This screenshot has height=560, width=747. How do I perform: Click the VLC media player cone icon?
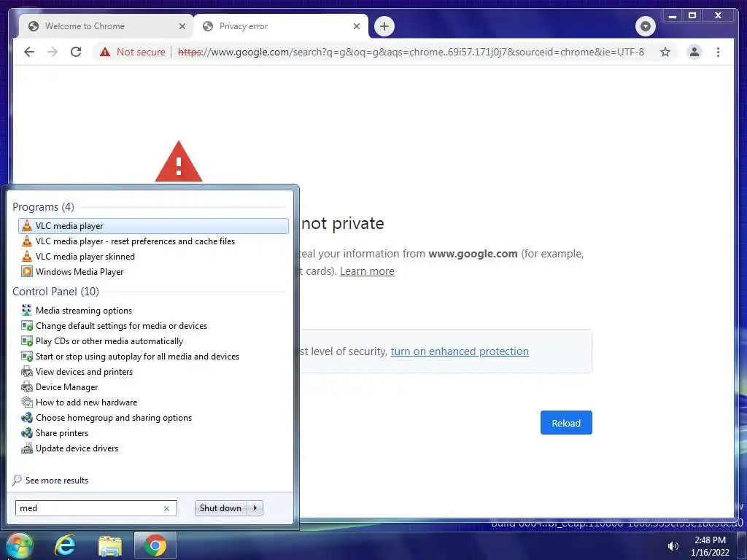(x=27, y=226)
